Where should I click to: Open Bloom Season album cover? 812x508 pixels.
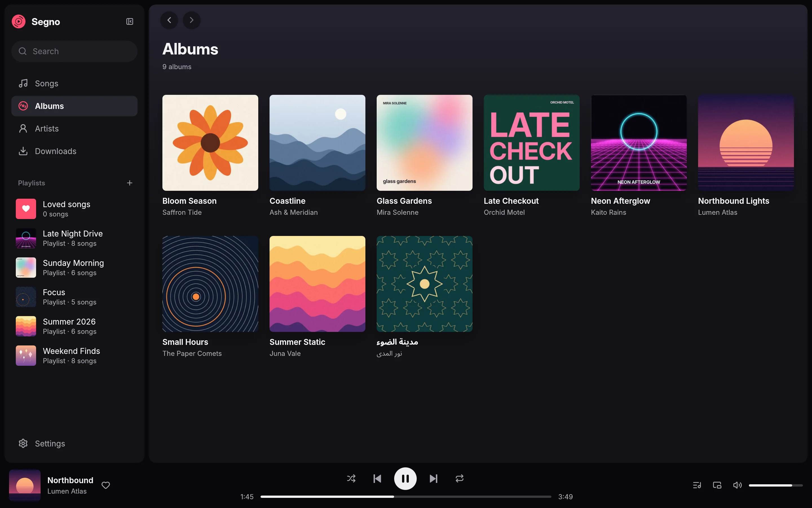[210, 143]
